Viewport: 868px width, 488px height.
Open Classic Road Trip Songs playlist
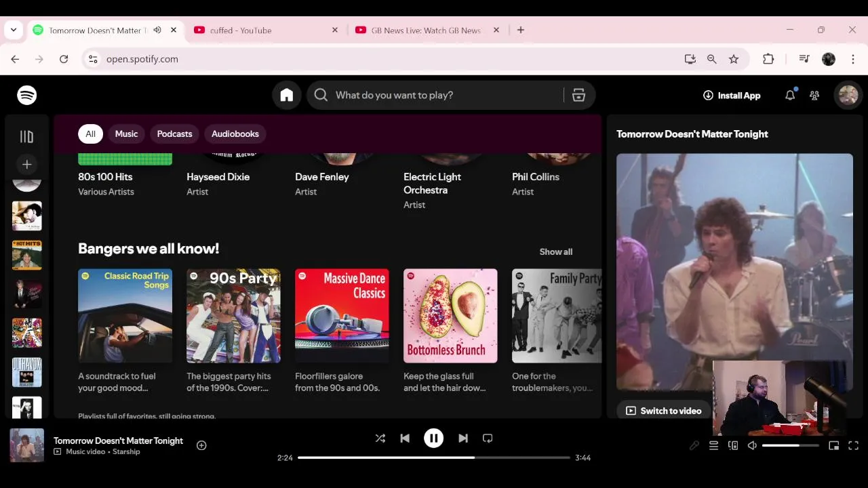(x=125, y=316)
